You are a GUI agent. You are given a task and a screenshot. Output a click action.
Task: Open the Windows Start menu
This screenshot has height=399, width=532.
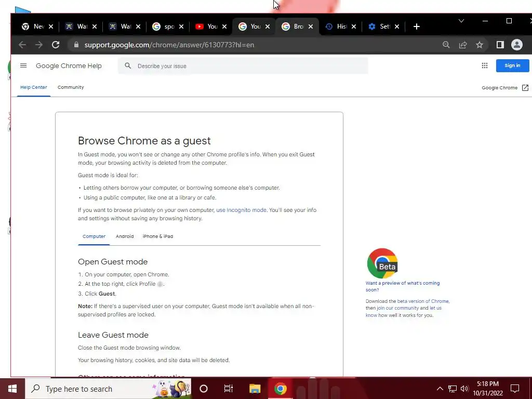[x=12, y=389]
